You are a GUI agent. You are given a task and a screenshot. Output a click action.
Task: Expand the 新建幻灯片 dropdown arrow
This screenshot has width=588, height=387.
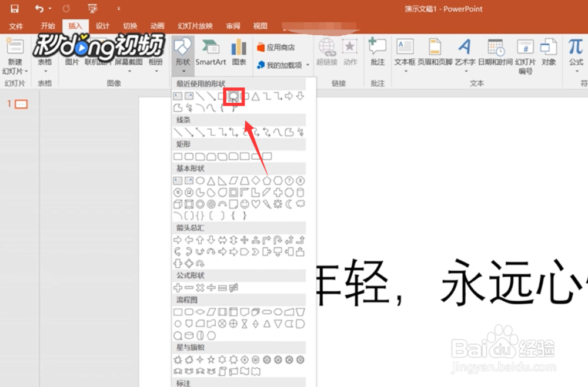pos(26,71)
